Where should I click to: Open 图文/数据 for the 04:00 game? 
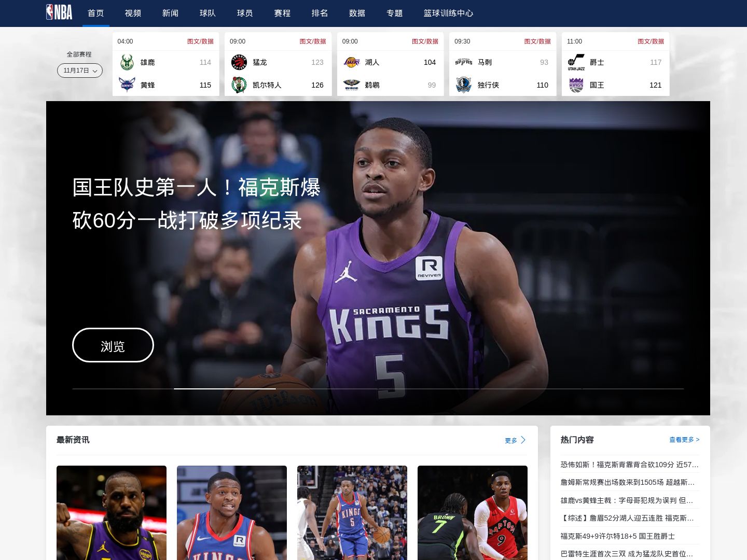click(x=200, y=41)
